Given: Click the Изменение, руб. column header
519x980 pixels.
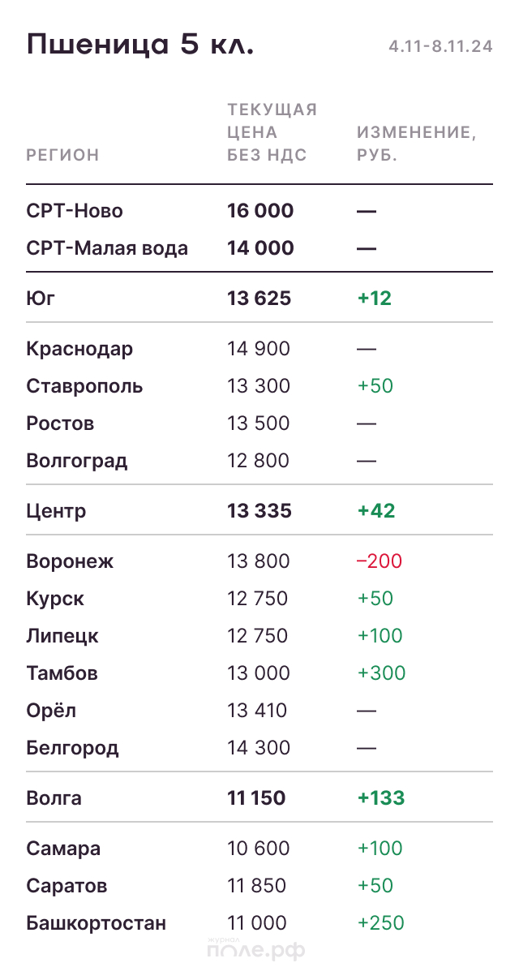Looking at the screenshot, I should point(417,144).
